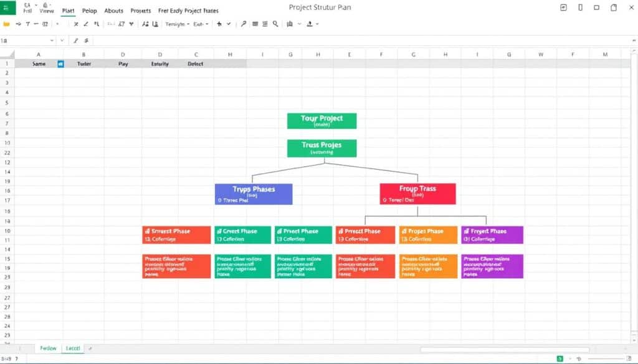Select the slanted pencil icon next to X

86,24
